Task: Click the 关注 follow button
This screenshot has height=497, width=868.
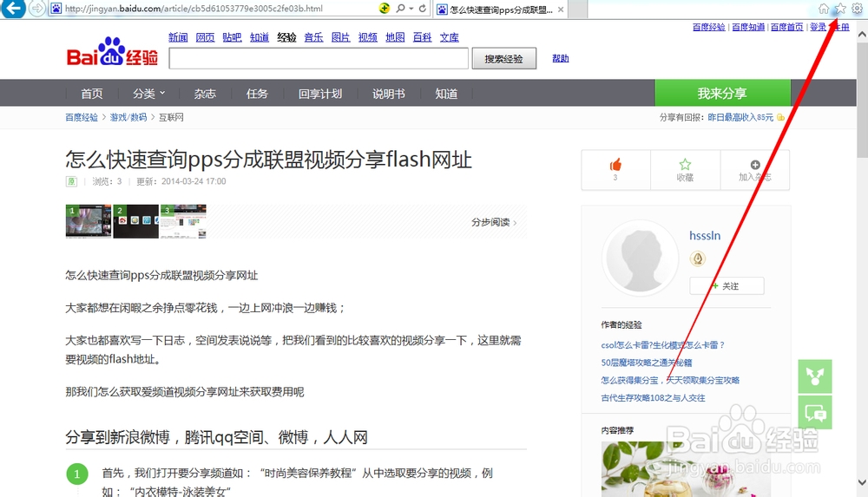Action: 727,286
